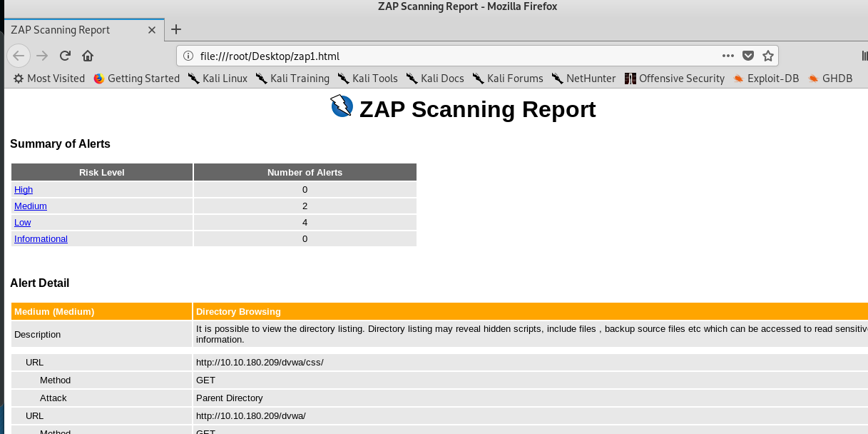Click the 'ZAP Scanning Report' page heading
This screenshot has width=868, height=434.
pyautogui.click(x=478, y=109)
